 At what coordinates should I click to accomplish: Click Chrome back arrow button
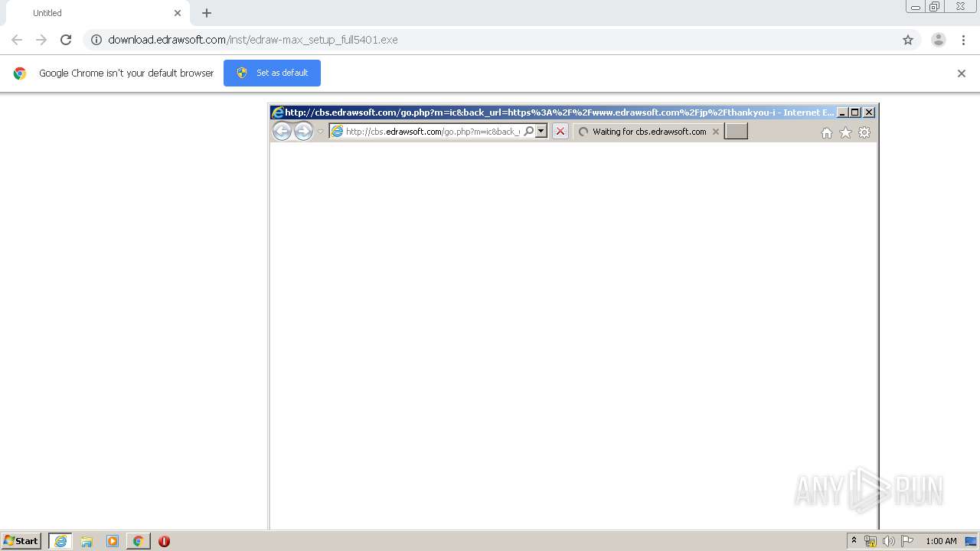(17, 40)
